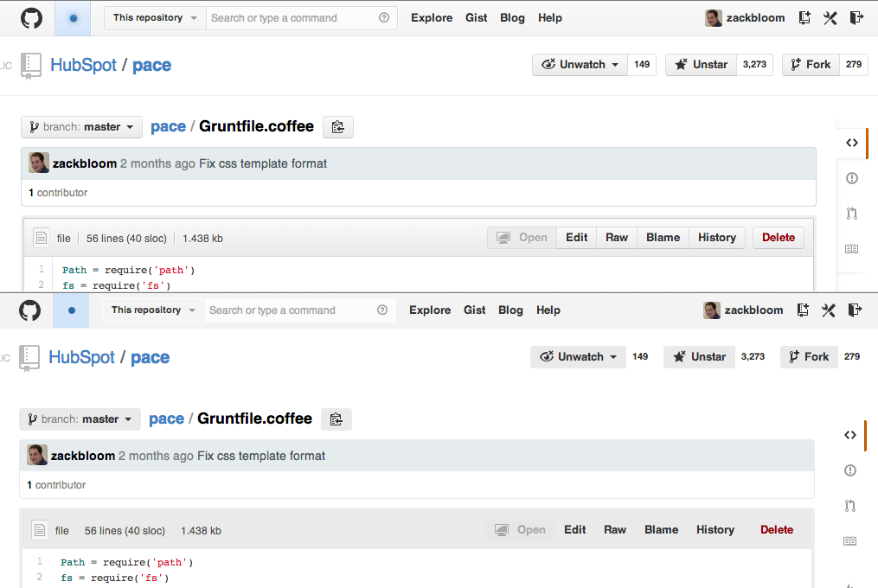Open Gist in upper screenshot navigation
The width and height of the screenshot is (878, 588).
pos(476,18)
